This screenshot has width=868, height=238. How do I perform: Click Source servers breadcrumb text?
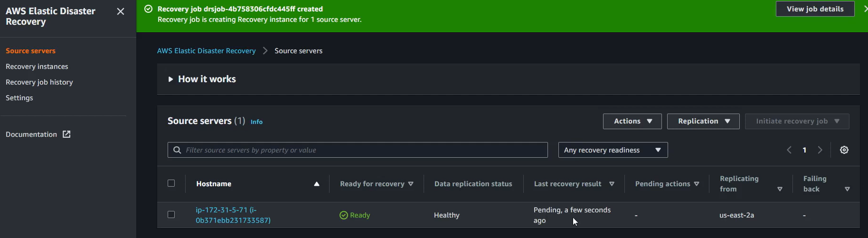click(299, 51)
